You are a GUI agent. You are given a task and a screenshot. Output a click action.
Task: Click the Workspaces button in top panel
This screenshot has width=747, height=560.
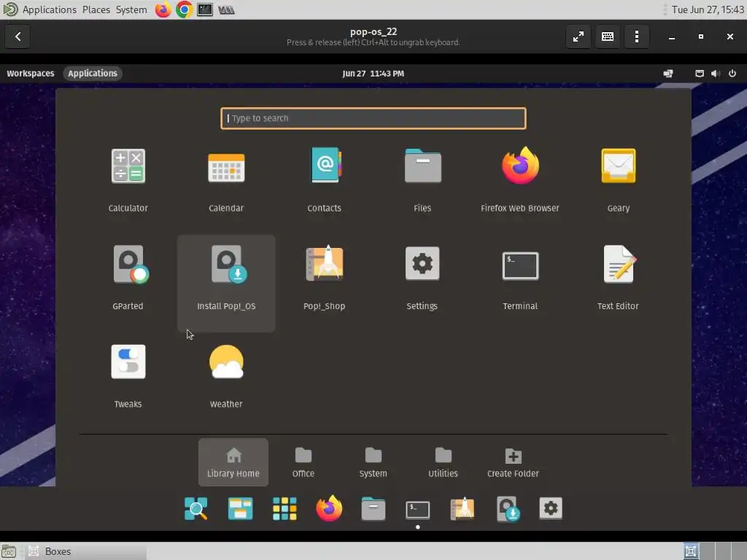[x=31, y=74]
